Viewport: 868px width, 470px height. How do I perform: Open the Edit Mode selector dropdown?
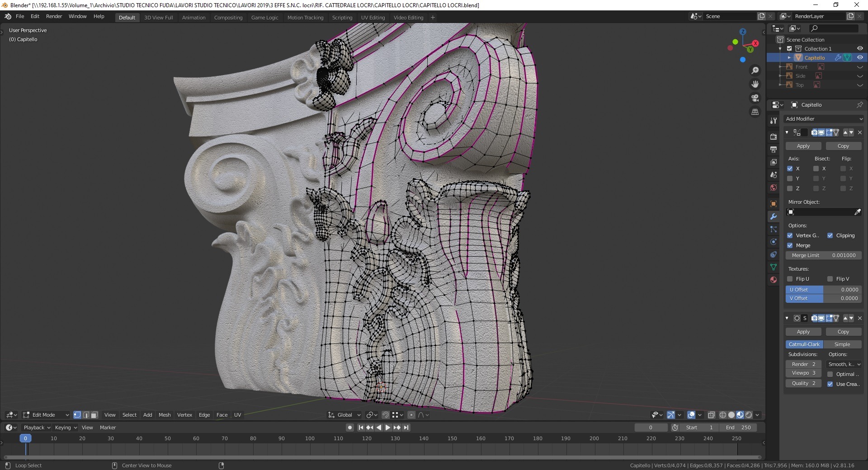point(46,415)
